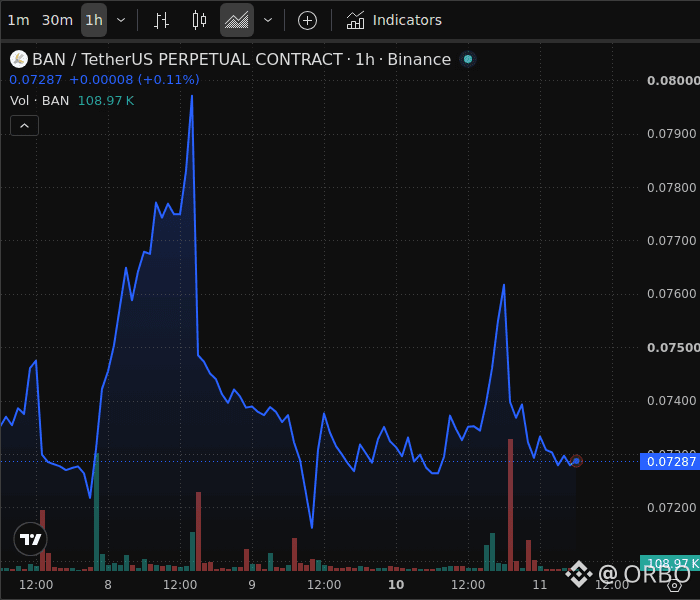
Task: Open the timeframe interval dropdown
Action: 121,20
